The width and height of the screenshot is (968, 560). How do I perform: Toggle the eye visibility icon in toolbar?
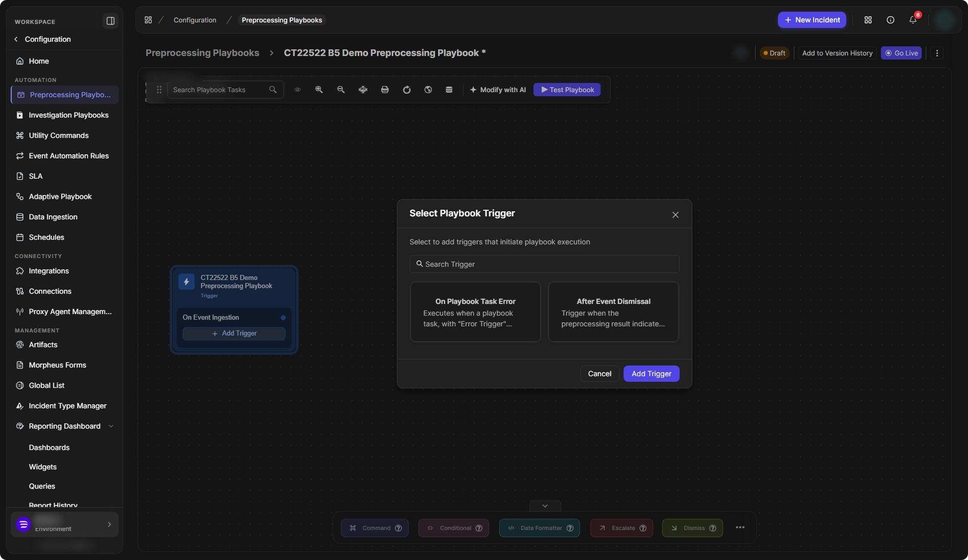click(x=298, y=90)
